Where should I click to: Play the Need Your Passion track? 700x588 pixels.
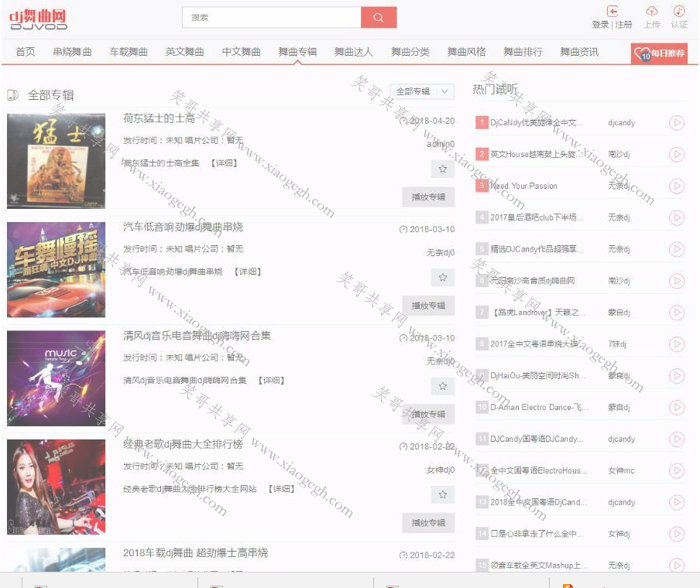(x=677, y=186)
